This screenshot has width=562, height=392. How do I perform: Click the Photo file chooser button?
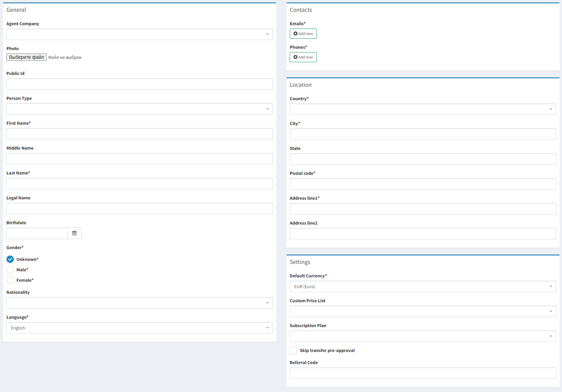click(x=27, y=57)
